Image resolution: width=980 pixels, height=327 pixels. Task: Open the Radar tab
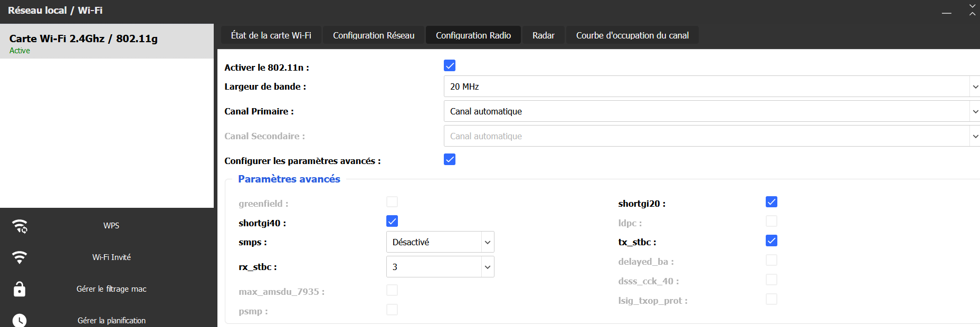tap(543, 35)
